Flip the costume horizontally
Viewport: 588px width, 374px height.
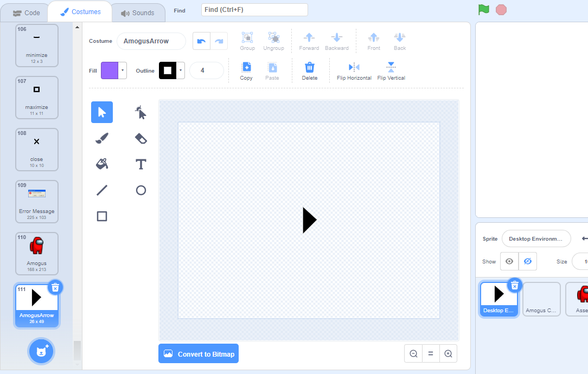coord(354,71)
